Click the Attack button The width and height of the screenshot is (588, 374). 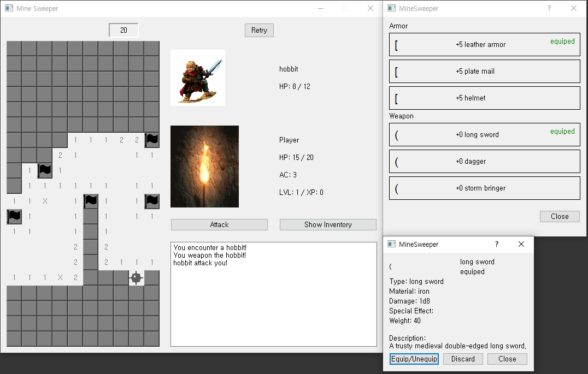point(219,224)
